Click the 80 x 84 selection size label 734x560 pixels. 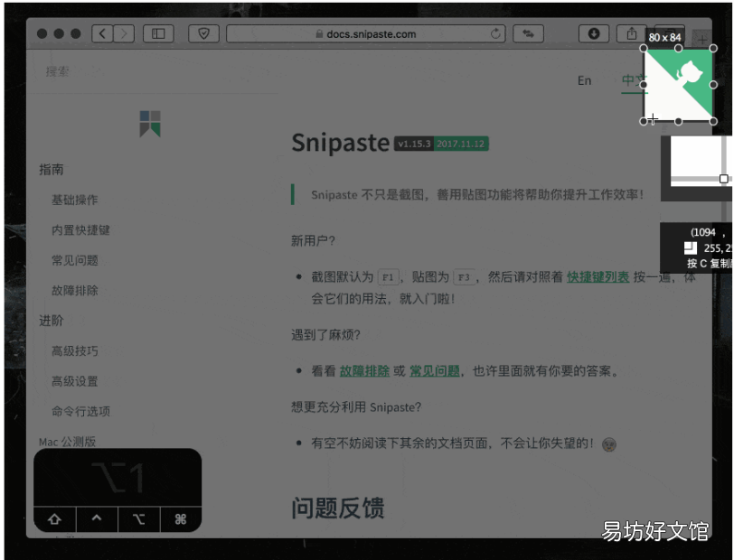pyautogui.click(x=664, y=37)
